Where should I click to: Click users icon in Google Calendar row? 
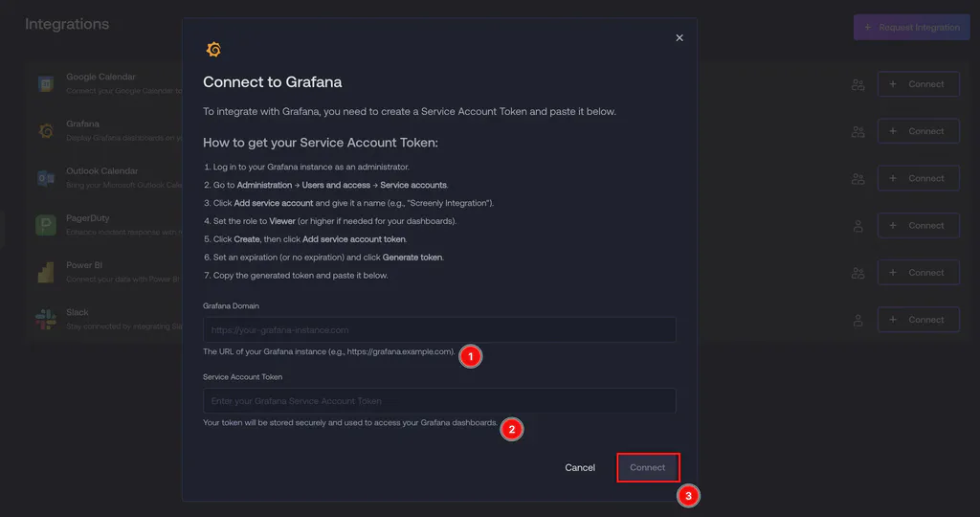point(858,84)
